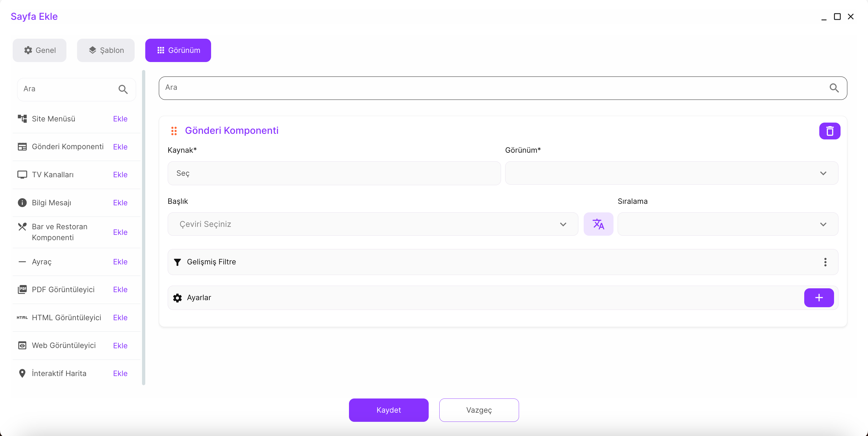The width and height of the screenshot is (868, 436).
Task: Click the magnifier in the sidebar search
Action: [123, 90]
